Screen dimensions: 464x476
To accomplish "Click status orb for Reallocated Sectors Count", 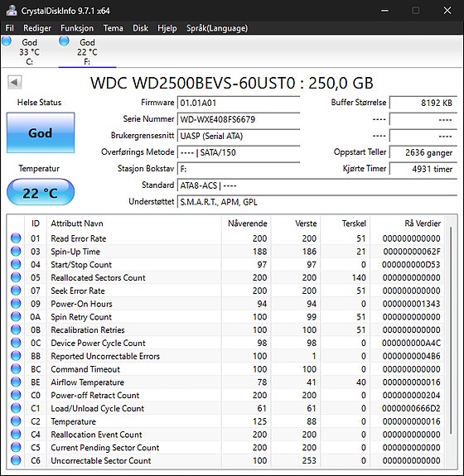I will pyautogui.click(x=16, y=277).
